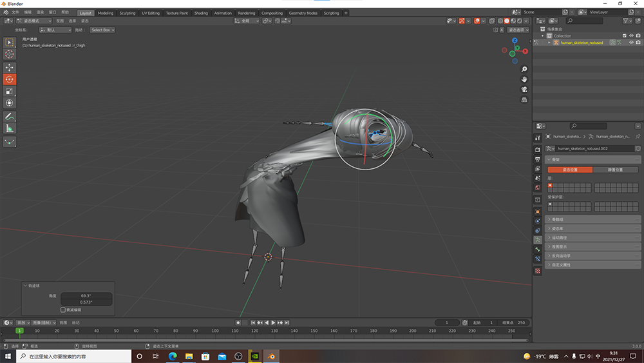The width and height of the screenshot is (644, 363).
Task: Switch to the Shading workspace tab
Action: point(201,13)
